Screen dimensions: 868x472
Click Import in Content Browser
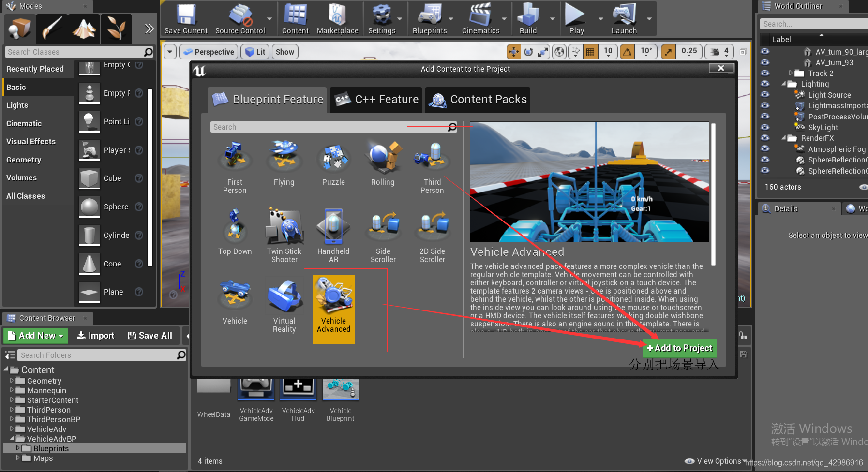(x=96, y=336)
